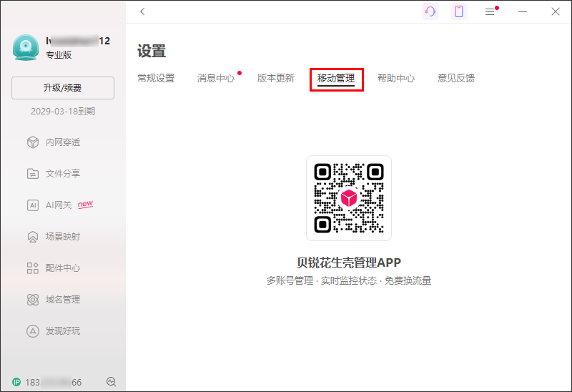The image size is (572, 392).
Task: Select the 移动管理 tab
Action: click(x=336, y=78)
